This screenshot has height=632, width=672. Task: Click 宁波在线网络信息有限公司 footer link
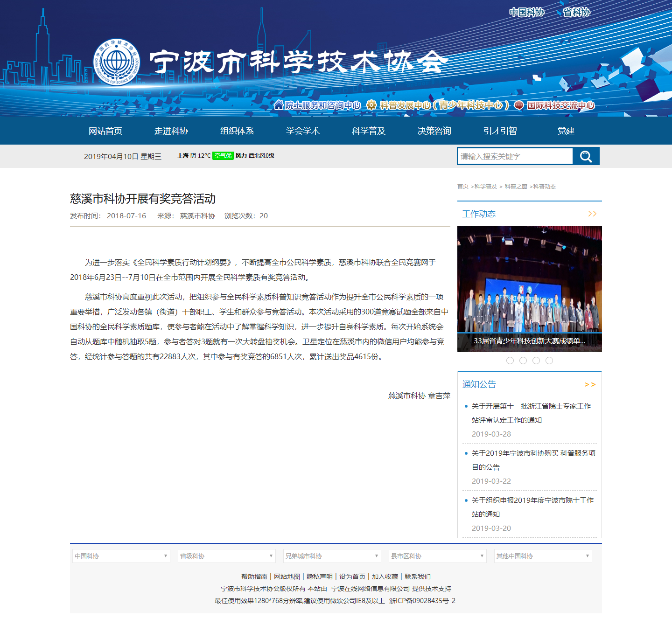371,589
